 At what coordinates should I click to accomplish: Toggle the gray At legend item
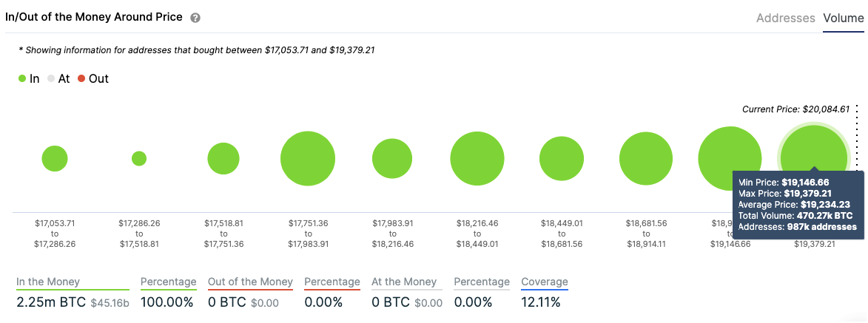[58, 78]
